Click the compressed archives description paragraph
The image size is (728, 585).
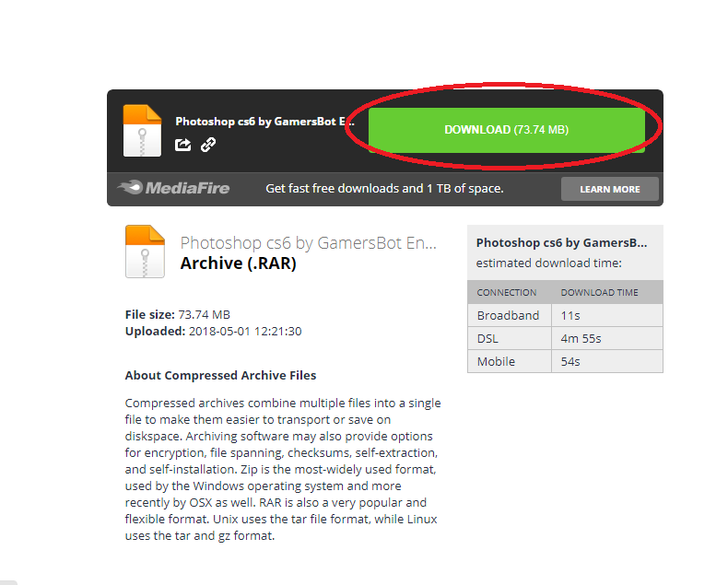[283, 470]
